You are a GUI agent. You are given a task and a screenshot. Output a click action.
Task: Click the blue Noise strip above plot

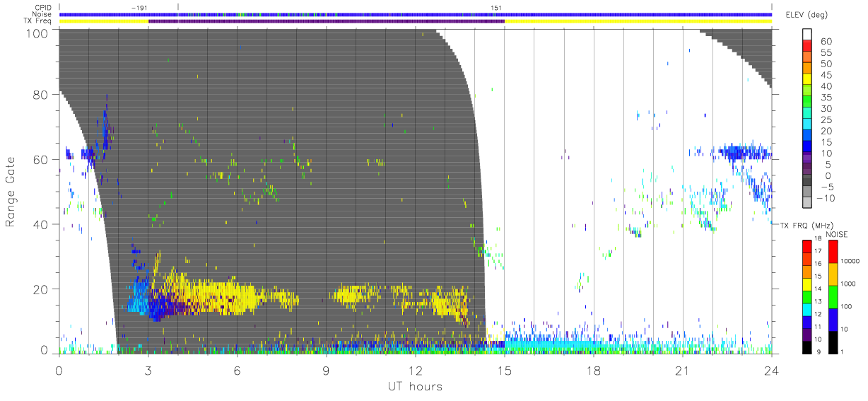pyautogui.click(x=415, y=14)
